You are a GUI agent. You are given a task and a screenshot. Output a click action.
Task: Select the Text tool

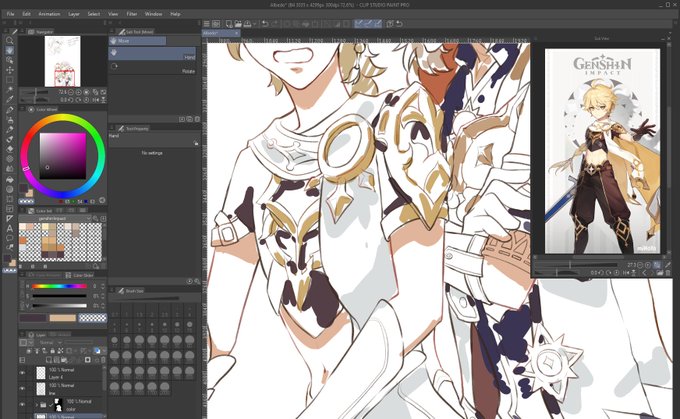(10, 228)
